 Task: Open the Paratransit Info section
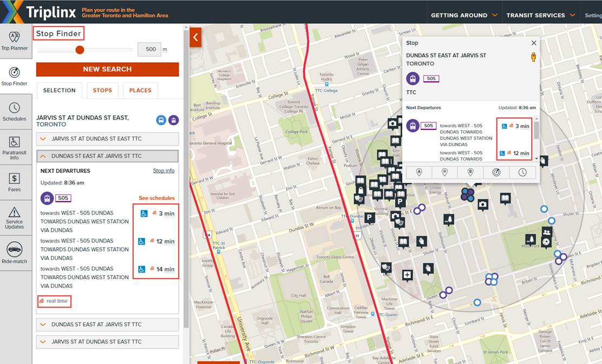[15, 147]
